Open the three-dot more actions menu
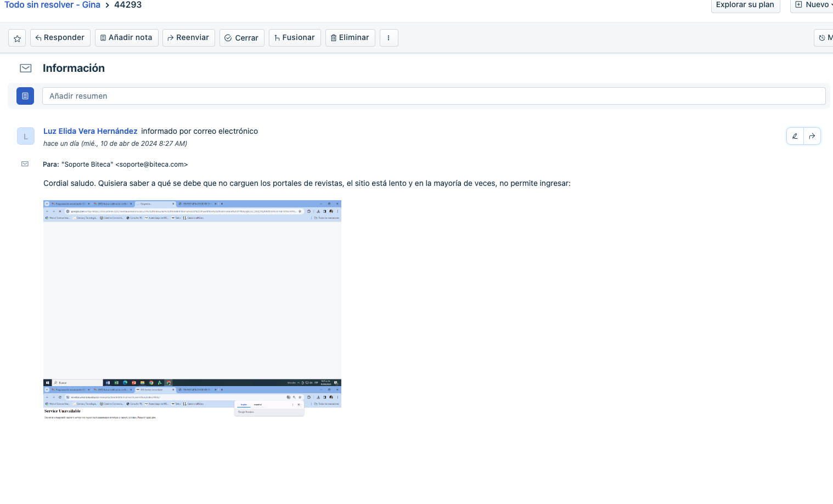This screenshot has width=833, height=504. click(x=389, y=38)
